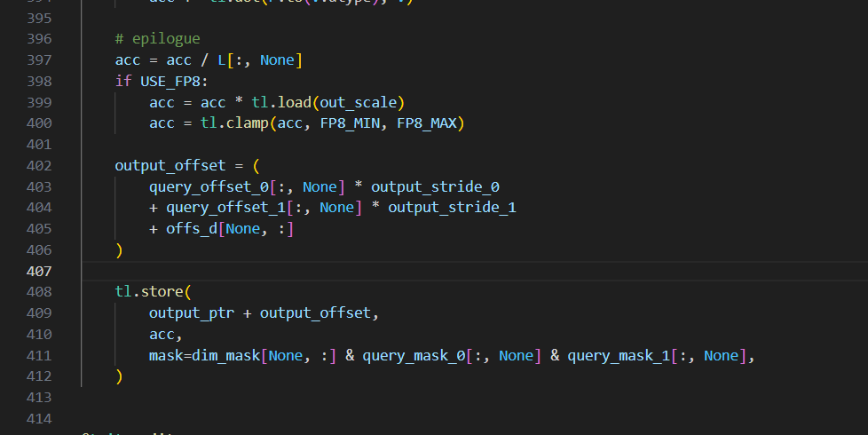Click dim_mask in the mask argument
This screenshot has width=868, height=435.
click(225, 355)
